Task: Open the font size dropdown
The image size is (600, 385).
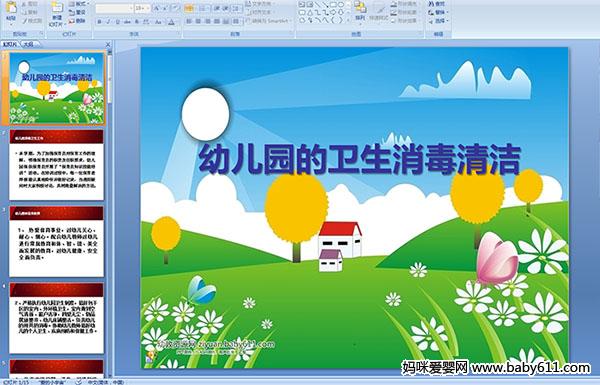Action: click(147, 8)
